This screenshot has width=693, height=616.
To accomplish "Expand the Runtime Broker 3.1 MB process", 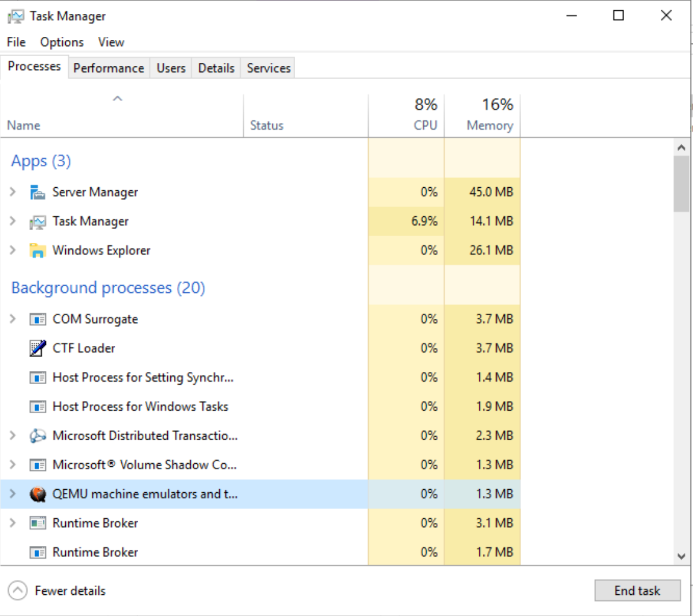I will (13, 523).
